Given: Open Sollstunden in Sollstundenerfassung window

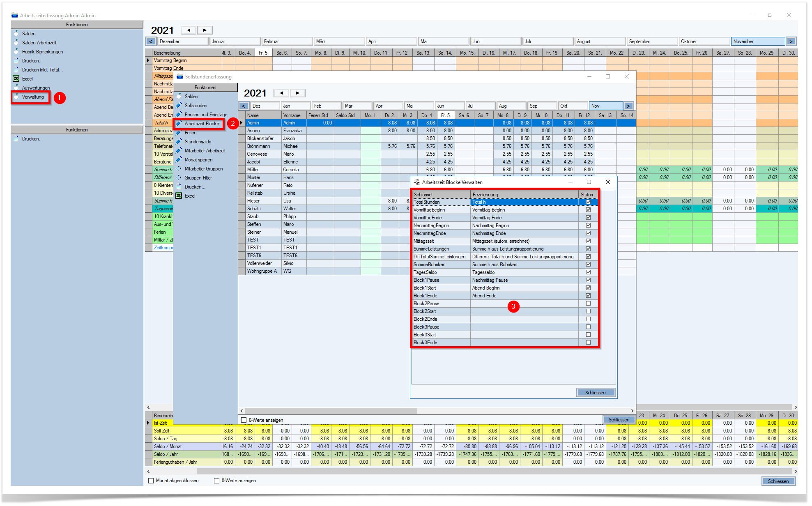Looking at the screenshot, I should click(x=196, y=106).
